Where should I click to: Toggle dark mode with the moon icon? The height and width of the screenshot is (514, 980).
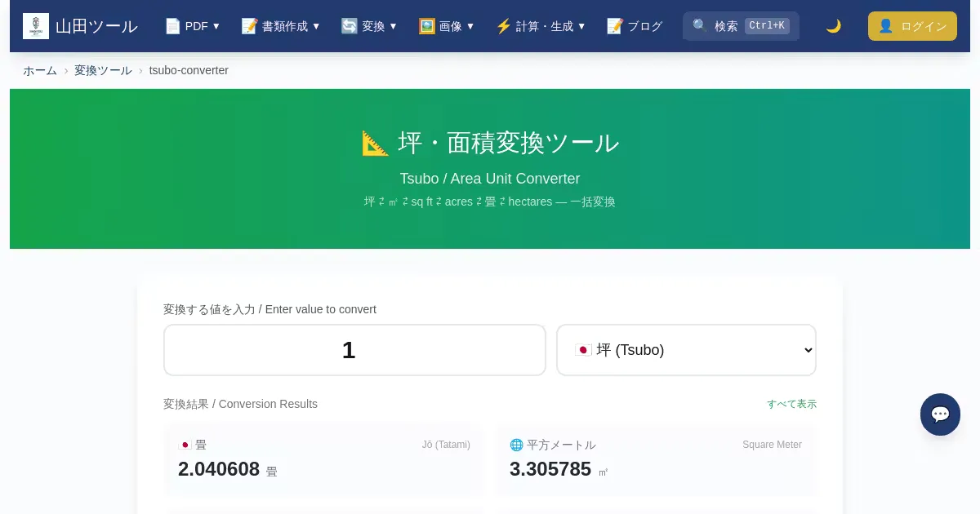[833, 26]
